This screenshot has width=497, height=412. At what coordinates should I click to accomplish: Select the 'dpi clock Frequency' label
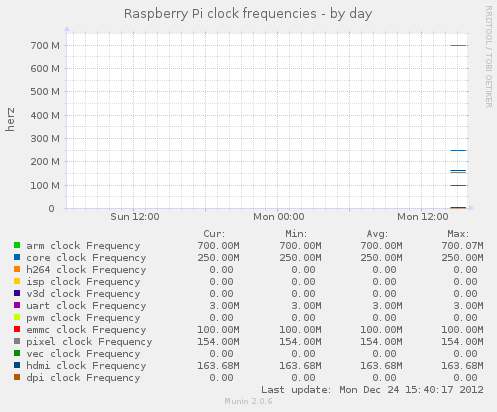(x=83, y=378)
